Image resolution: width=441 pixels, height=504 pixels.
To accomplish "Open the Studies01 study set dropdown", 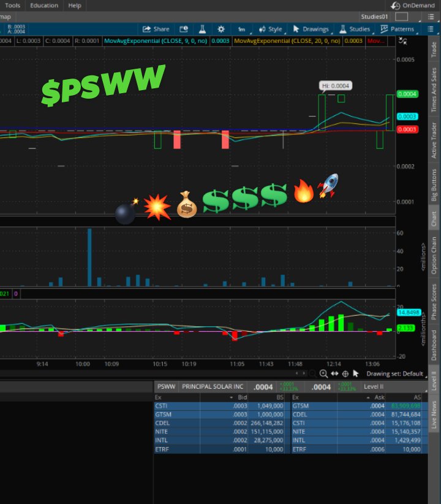I will tap(374, 17).
